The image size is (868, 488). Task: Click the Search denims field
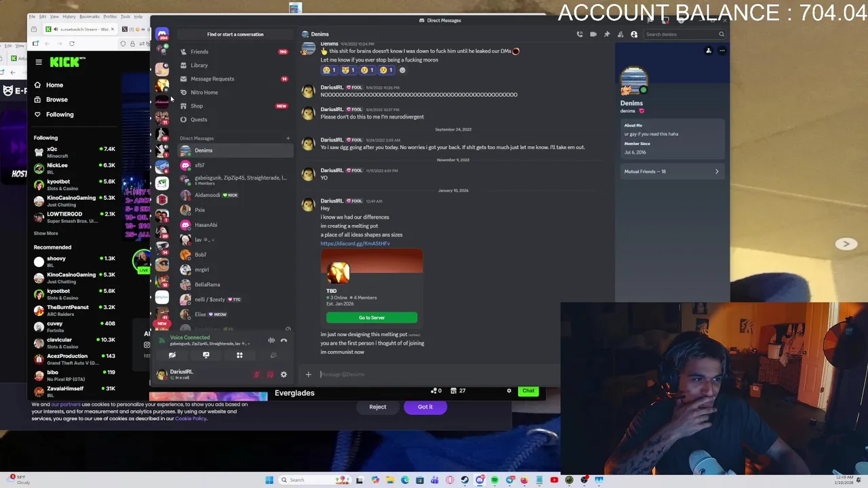coord(684,34)
